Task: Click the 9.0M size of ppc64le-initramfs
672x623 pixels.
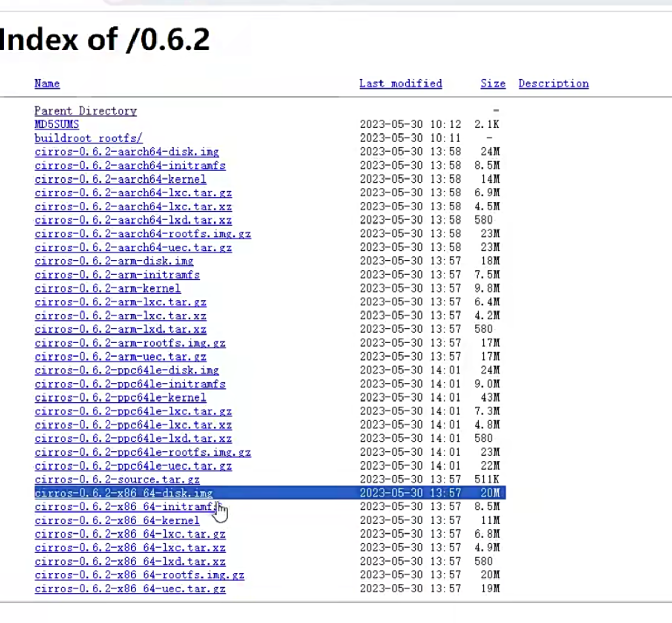Action: (x=486, y=384)
